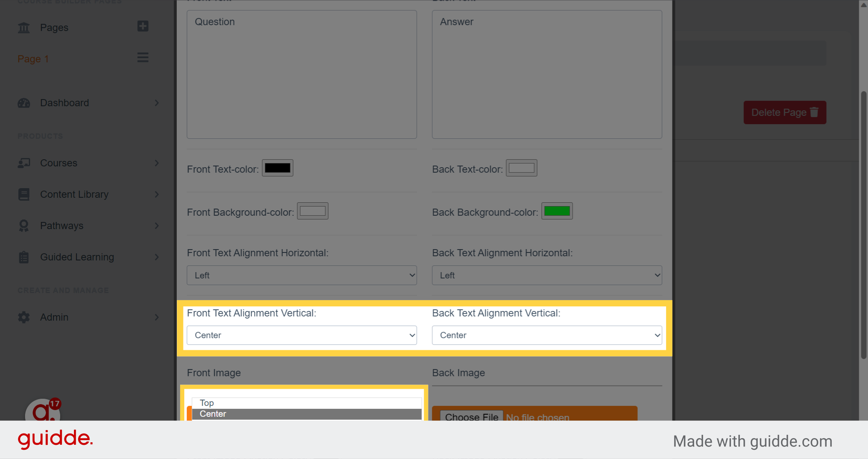The image size is (868, 459).
Task: Pick the Back Background-color green swatch
Action: point(557,211)
